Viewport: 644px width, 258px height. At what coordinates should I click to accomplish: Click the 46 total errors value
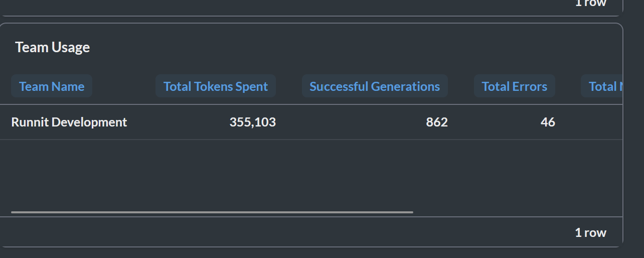pos(548,122)
